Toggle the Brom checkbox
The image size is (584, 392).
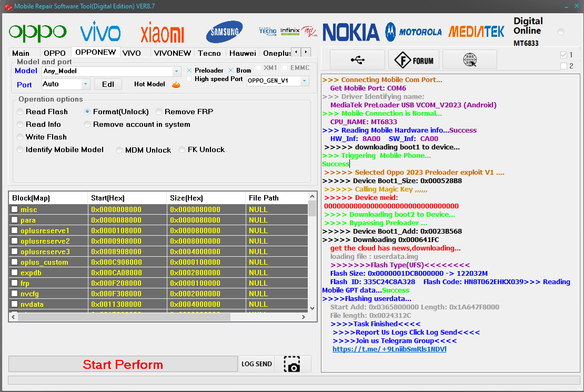[231, 71]
